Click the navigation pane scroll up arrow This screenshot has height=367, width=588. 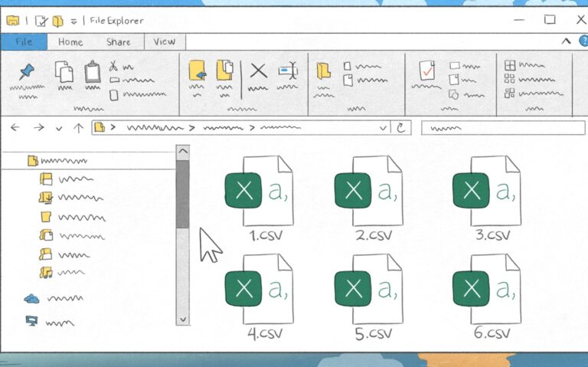(183, 152)
